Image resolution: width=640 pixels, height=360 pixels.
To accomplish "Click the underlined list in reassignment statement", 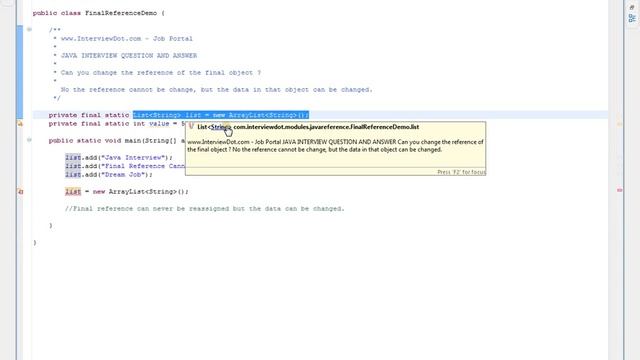I will tap(73, 191).
